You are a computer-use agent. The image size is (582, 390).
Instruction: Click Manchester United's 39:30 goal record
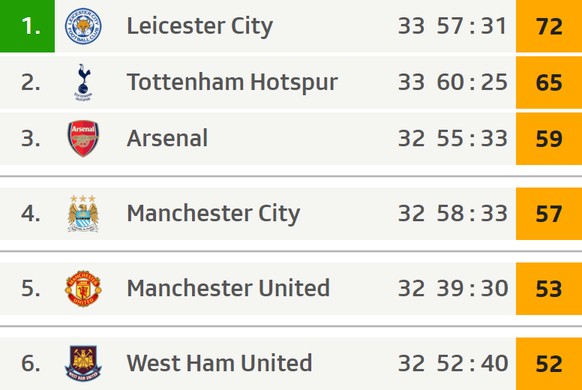click(x=472, y=288)
